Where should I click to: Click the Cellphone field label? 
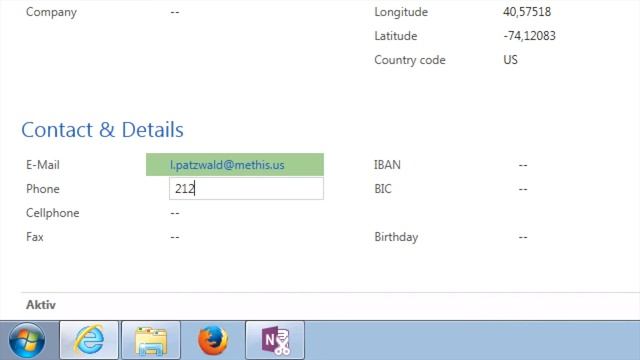click(53, 213)
